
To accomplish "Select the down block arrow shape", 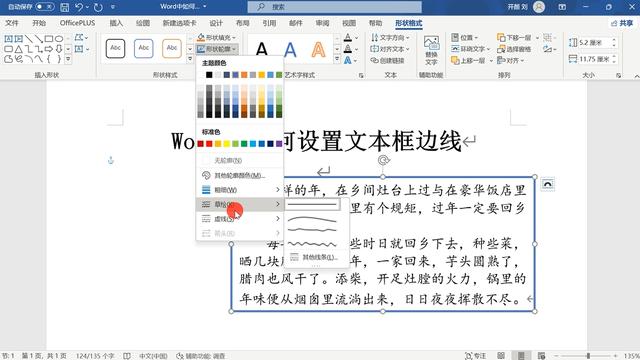I will click(x=59, y=49).
